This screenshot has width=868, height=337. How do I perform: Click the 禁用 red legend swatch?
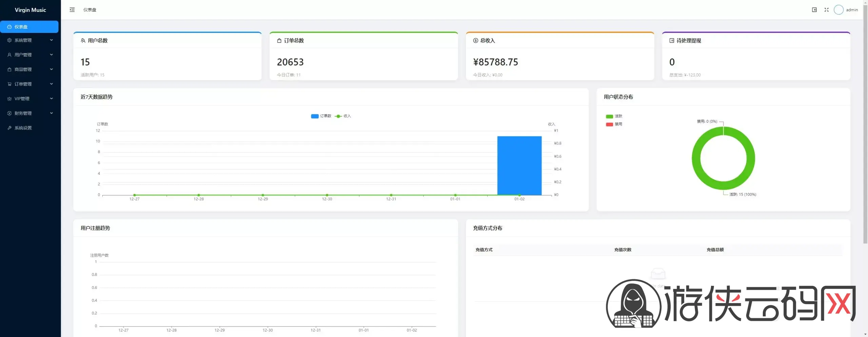click(609, 124)
